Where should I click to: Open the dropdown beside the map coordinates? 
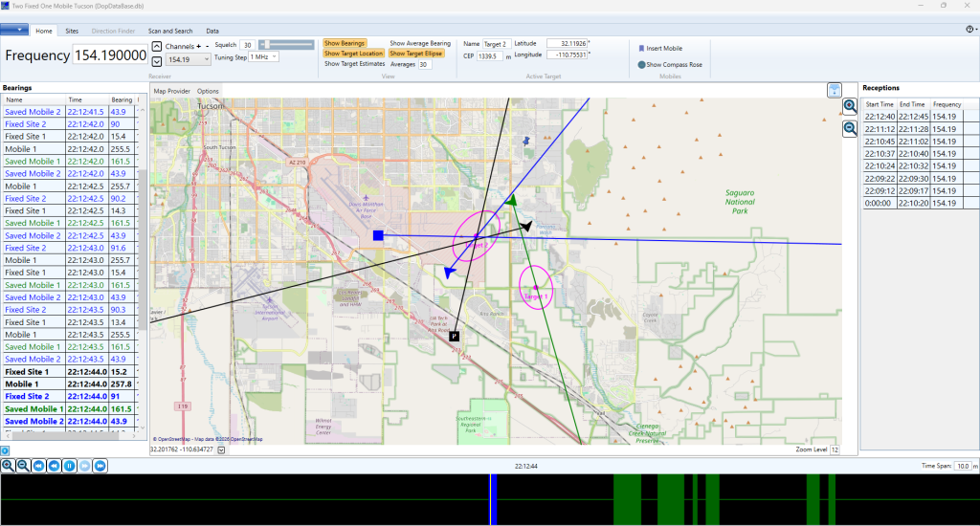[x=222, y=449]
